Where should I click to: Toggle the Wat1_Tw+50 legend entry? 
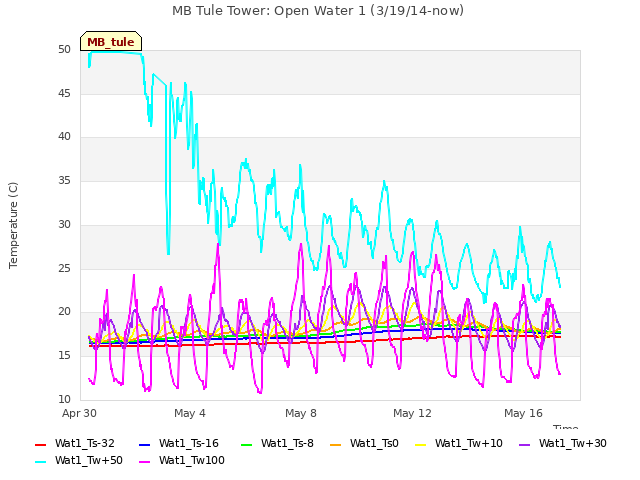click(79, 460)
